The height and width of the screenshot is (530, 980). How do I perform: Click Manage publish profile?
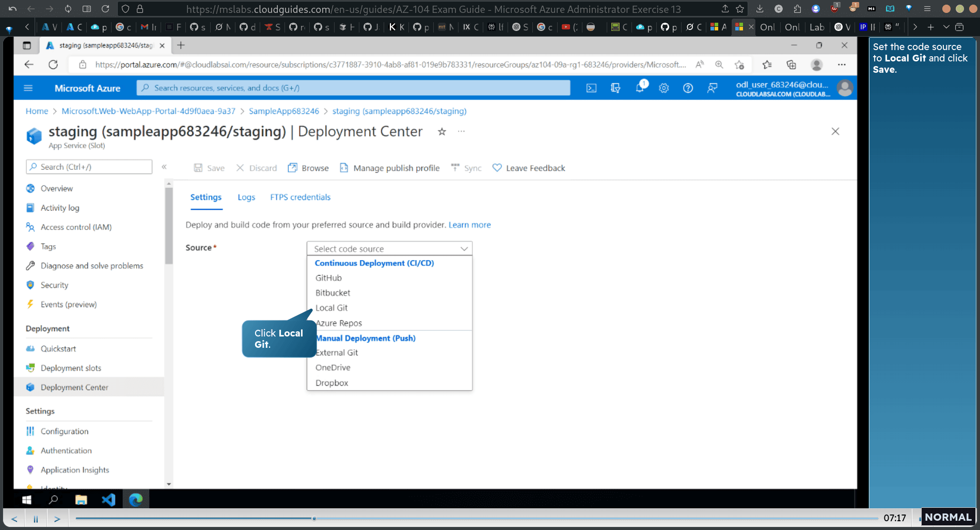coord(390,168)
